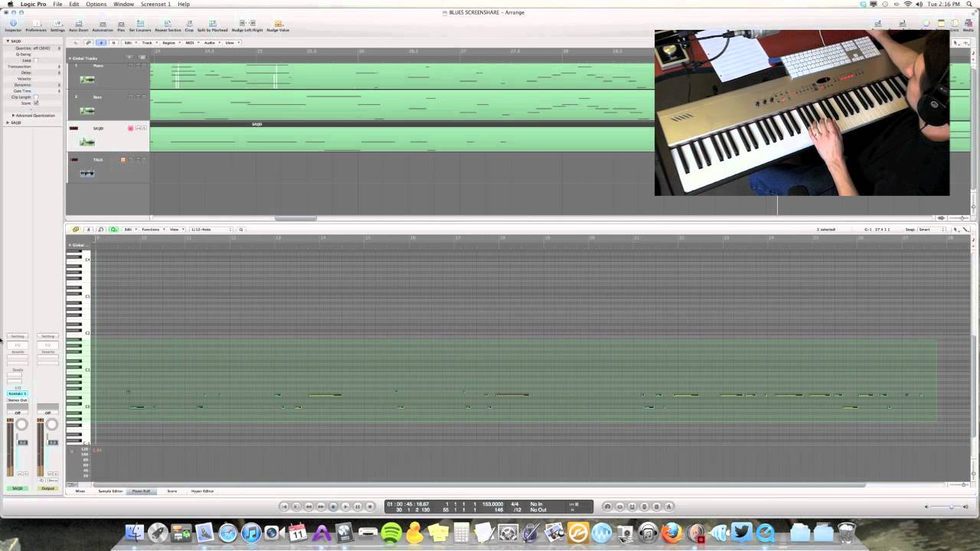
Task: Toggle the Clip Length checkbox
Action: (35, 97)
